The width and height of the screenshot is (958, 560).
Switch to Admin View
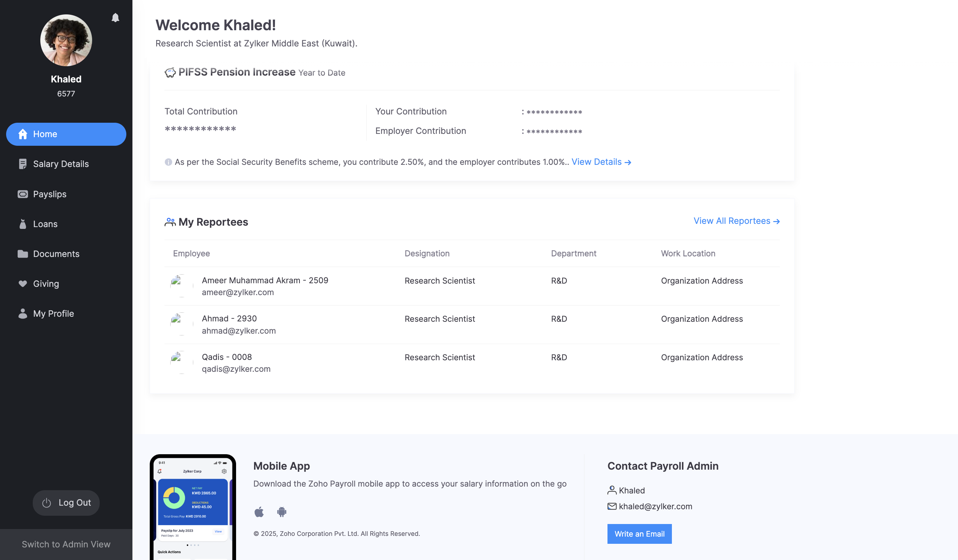point(66,544)
